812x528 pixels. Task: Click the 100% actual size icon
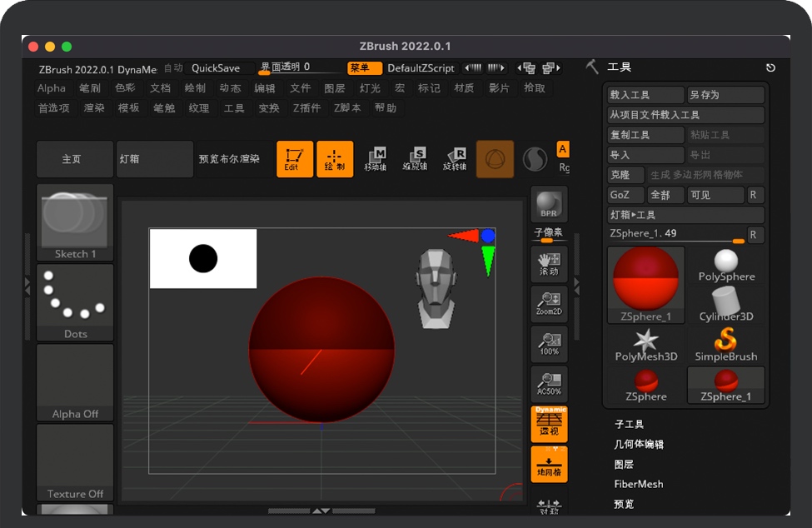tap(549, 344)
